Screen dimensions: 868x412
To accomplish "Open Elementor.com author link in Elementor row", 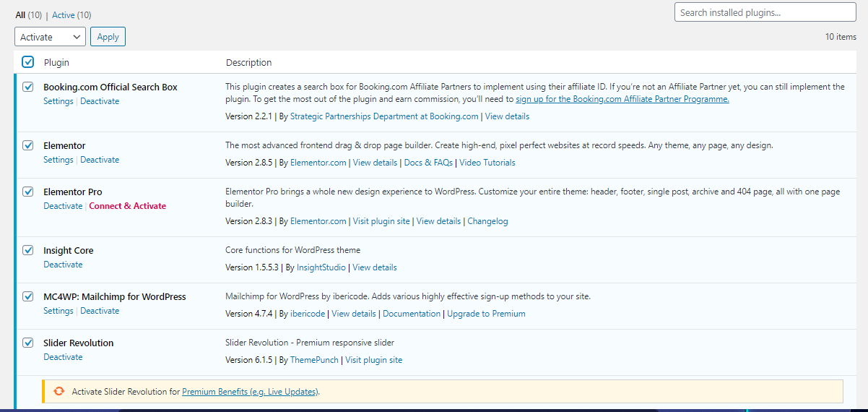I will [318, 163].
